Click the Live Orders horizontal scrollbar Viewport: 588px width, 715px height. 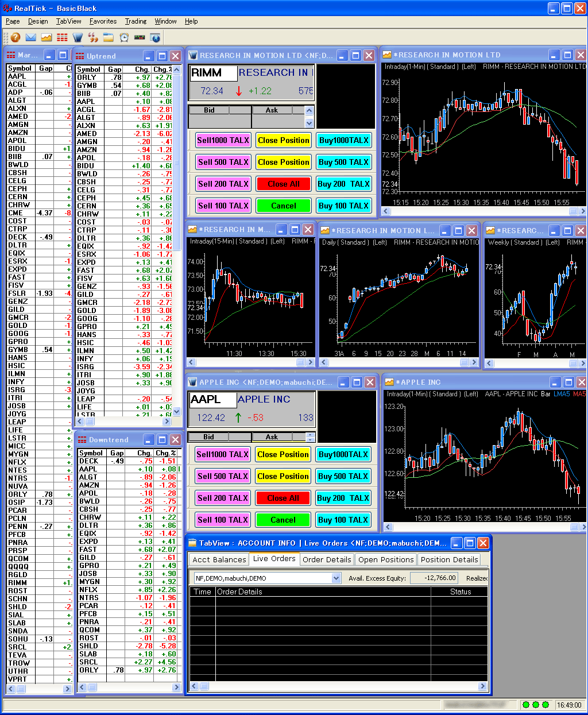(x=338, y=686)
